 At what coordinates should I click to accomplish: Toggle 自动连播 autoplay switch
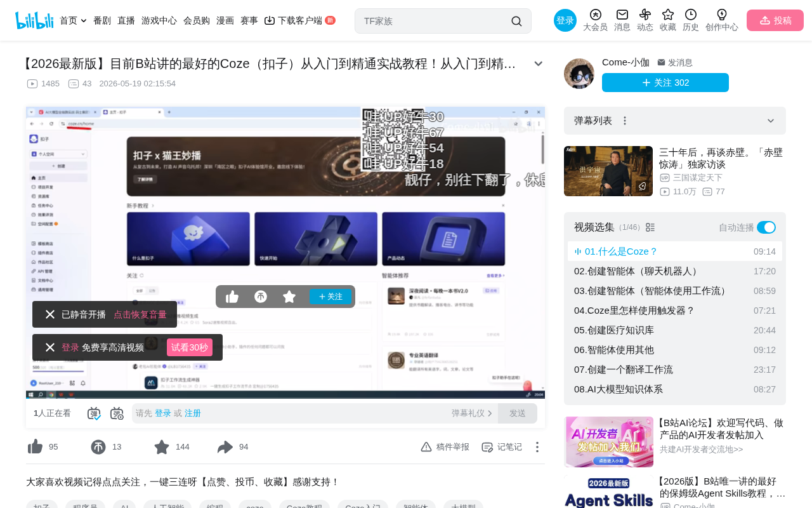point(766,227)
